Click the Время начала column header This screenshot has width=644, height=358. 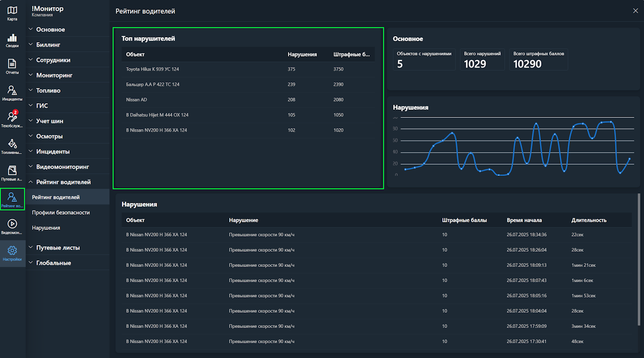click(x=524, y=220)
